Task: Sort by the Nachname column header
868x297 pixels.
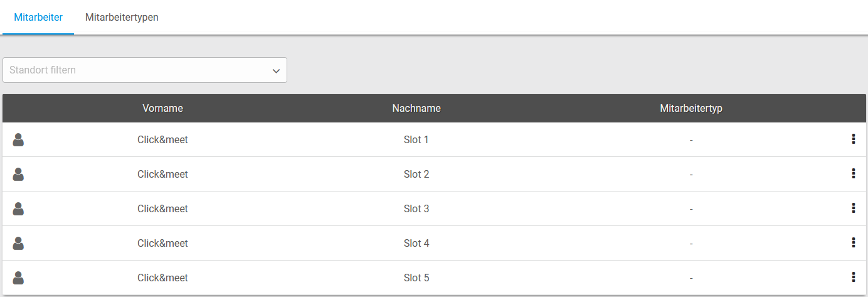Action: pos(416,108)
